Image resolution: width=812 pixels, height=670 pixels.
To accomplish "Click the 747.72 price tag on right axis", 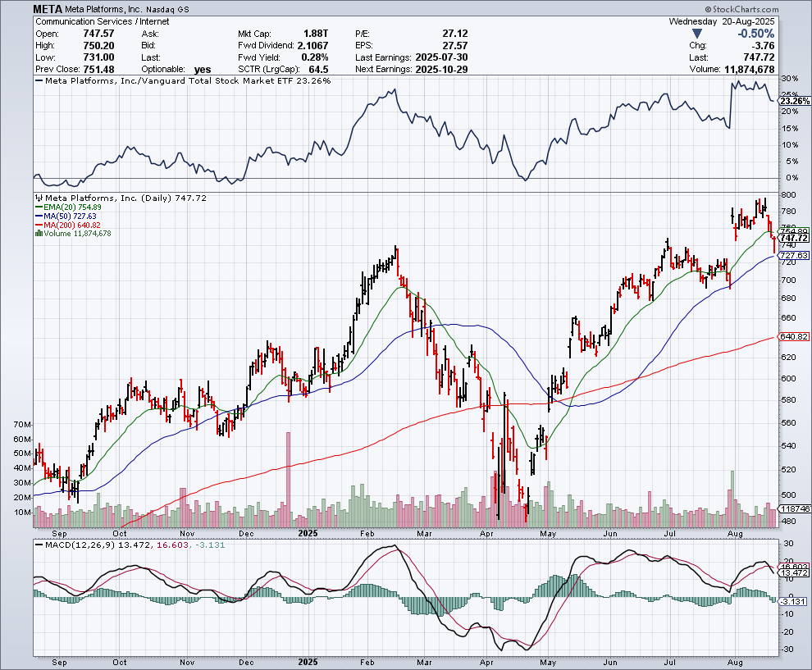I will pyautogui.click(x=794, y=238).
